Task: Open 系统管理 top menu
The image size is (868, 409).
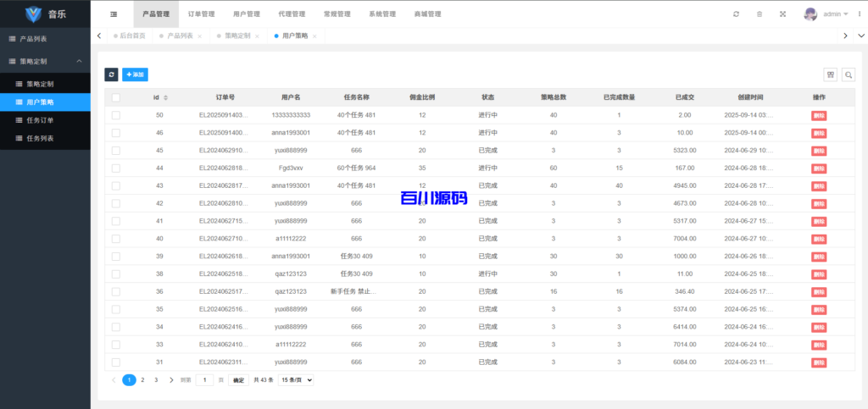Action: point(382,14)
